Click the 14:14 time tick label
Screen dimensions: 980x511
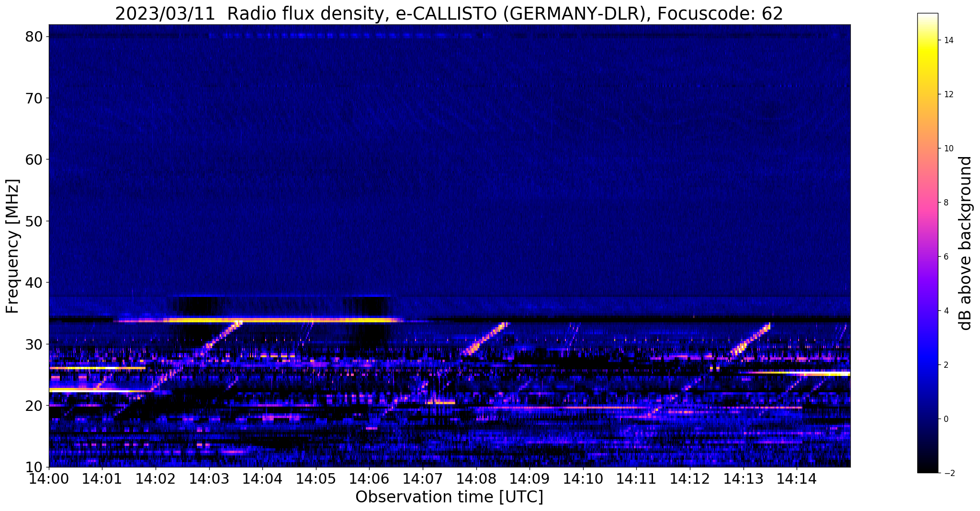tap(797, 478)
